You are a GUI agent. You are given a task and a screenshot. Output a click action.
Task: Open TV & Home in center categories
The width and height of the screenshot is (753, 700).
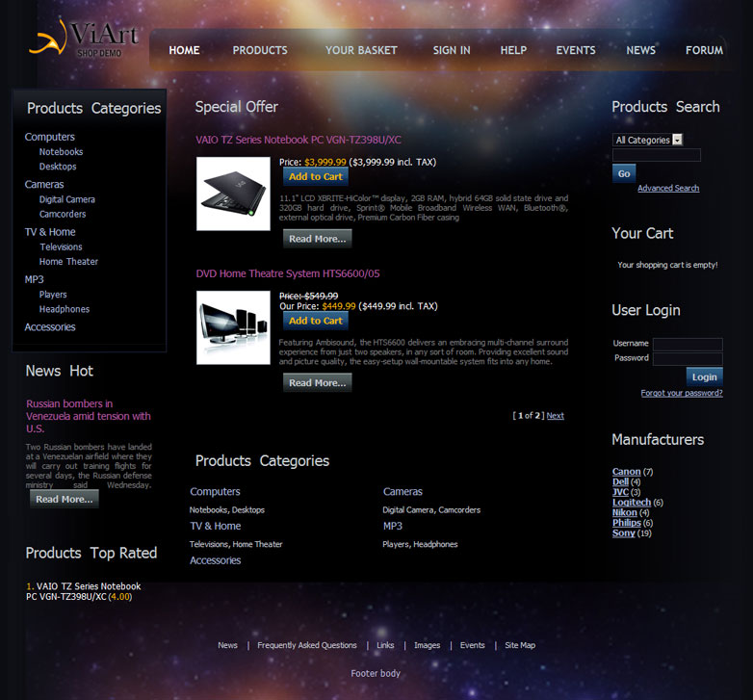pos(215,526)
